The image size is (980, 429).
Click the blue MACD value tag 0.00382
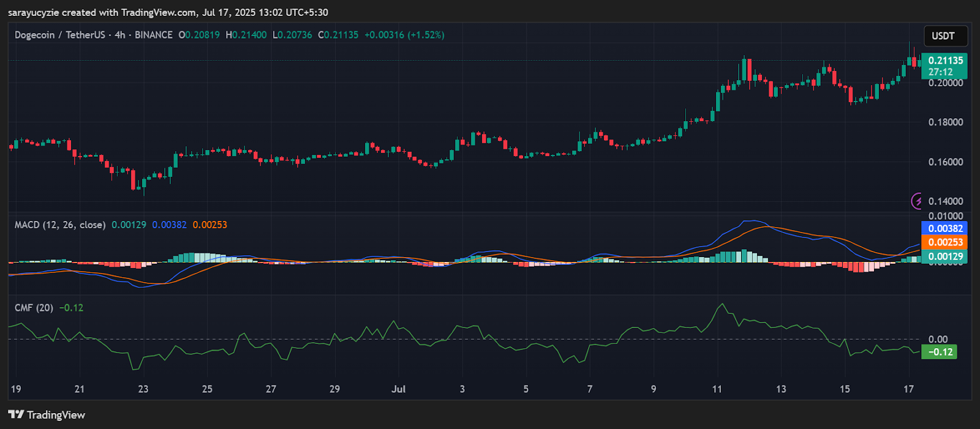(944, 228)
